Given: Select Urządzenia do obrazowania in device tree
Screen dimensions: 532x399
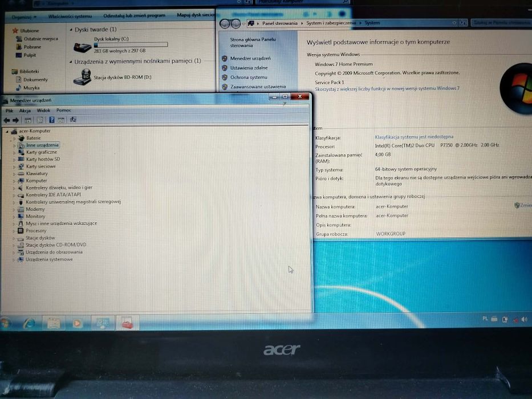Looking at the screenshot, I should [54, 252].
